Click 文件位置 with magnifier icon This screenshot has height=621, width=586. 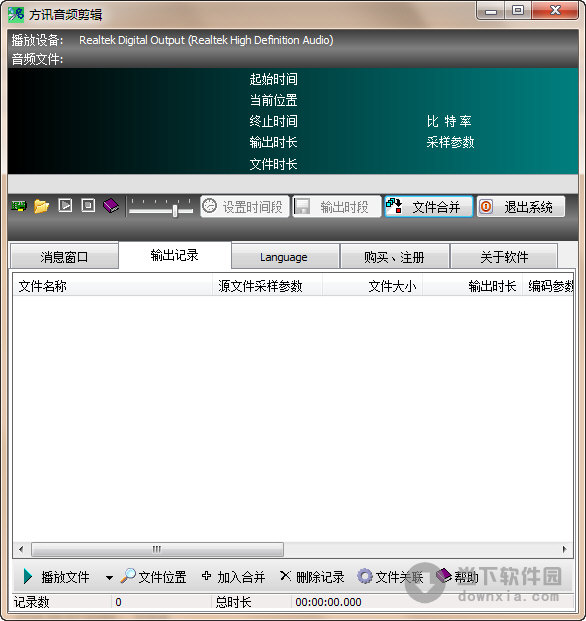(x=154, y=577)
